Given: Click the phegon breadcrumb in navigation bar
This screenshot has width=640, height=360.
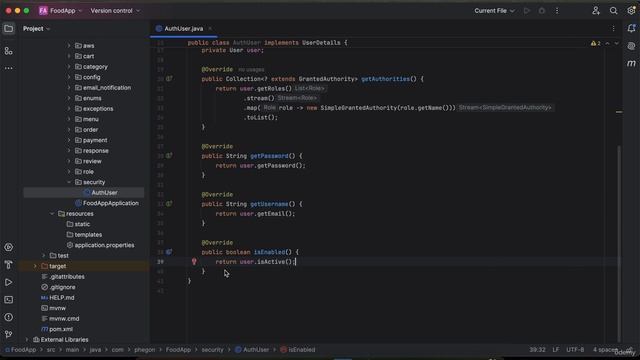Looking at the screenshot, I should [144, 350].
